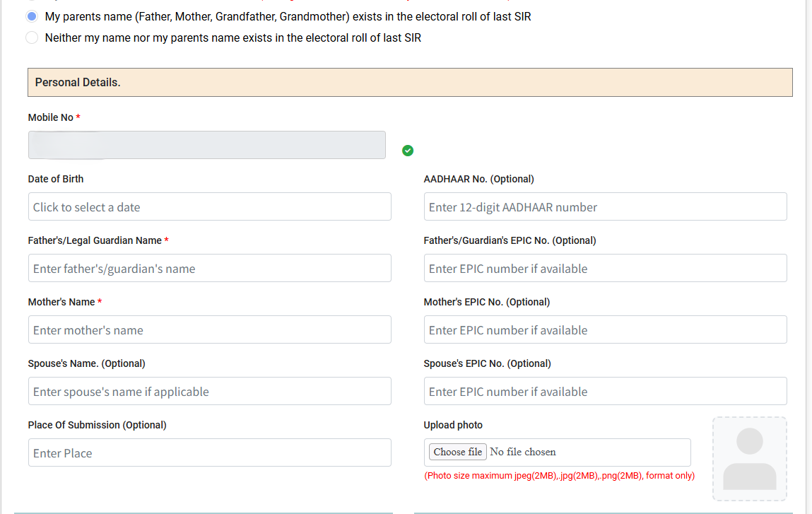
Task: Open the Date of Birth date picker field
Action: (x=209, y=206)
